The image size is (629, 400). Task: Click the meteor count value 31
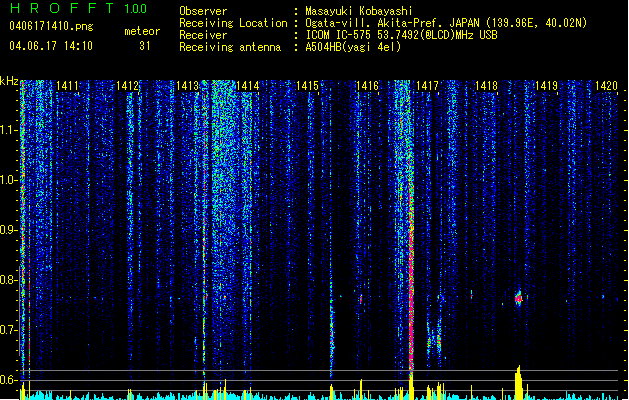tap(145, 46)
